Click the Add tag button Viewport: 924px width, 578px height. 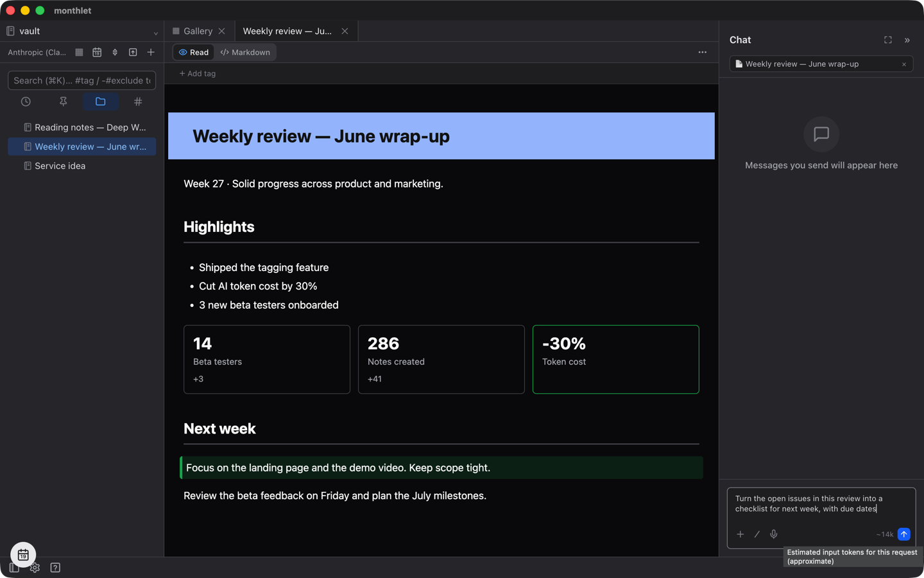tap(198, 73)
